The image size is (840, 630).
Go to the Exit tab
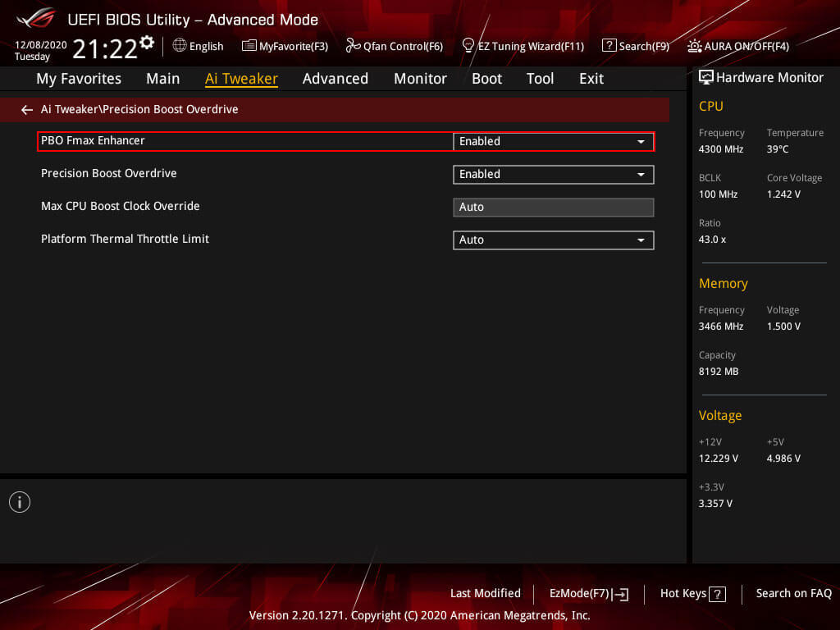tap(591, 79)
